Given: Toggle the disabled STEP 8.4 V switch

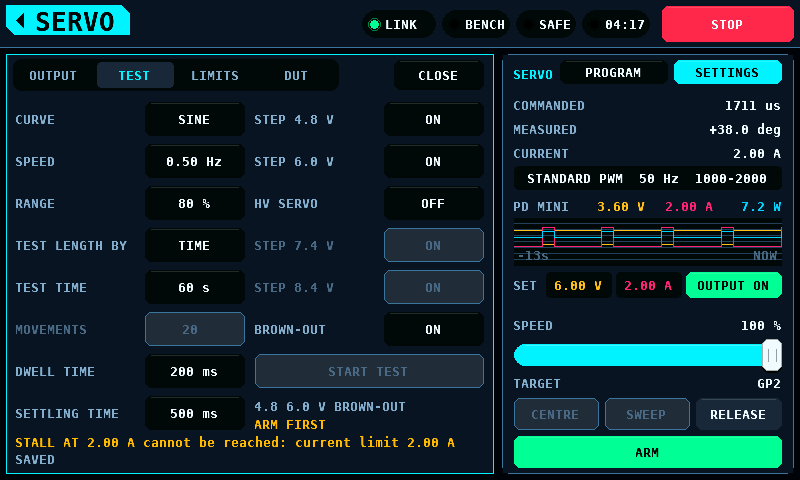Looking at the screenshot, I should coord(434,288).
